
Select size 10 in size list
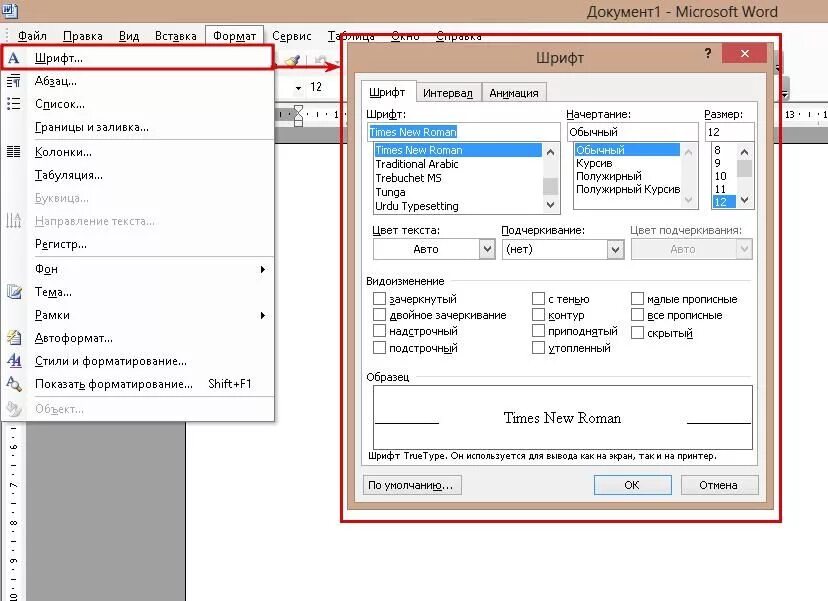tap(723, 176)
